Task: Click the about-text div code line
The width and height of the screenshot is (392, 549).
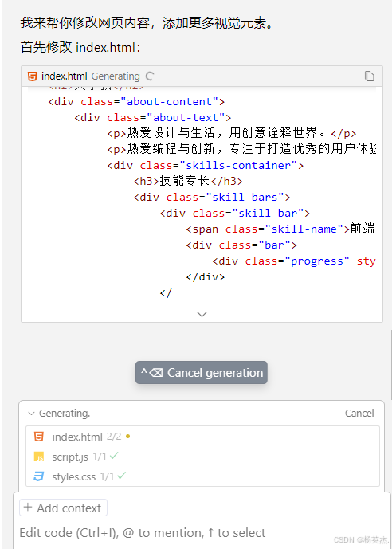Action: (x=153, y=118)
